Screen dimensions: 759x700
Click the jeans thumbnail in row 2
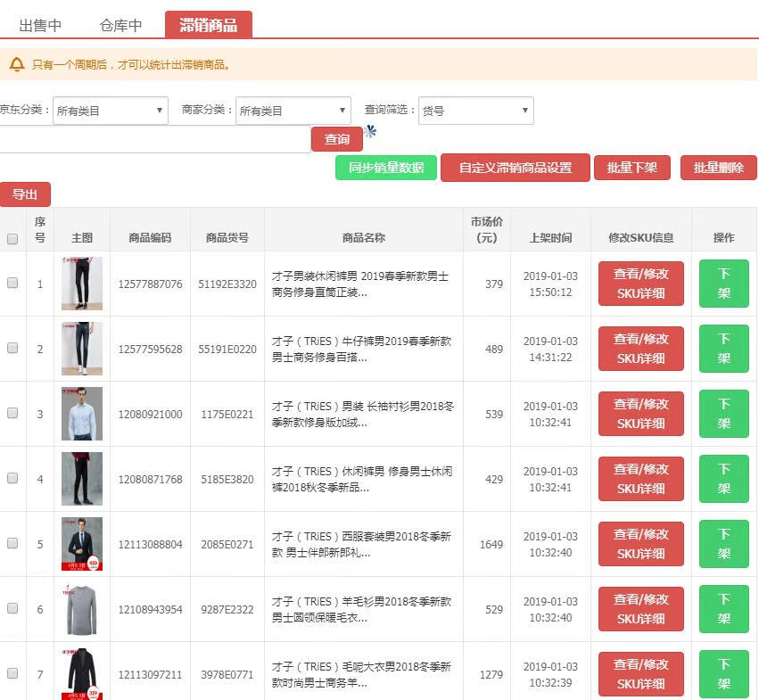(x=82, y=349)
